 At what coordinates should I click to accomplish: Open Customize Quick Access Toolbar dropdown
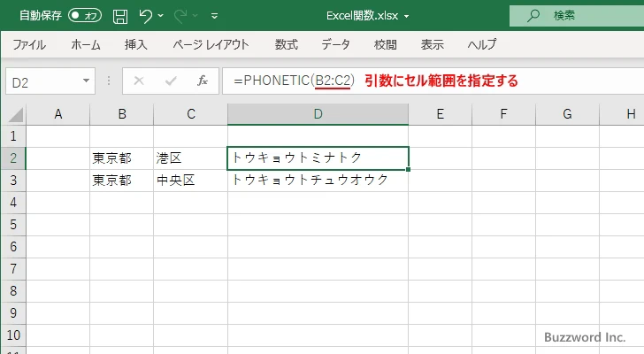tap(214, 16)
